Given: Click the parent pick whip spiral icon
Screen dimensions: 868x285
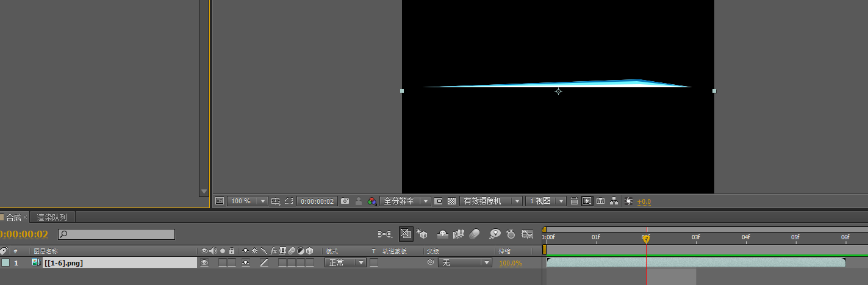Looking at the screenshot, I should click(431, 262).
